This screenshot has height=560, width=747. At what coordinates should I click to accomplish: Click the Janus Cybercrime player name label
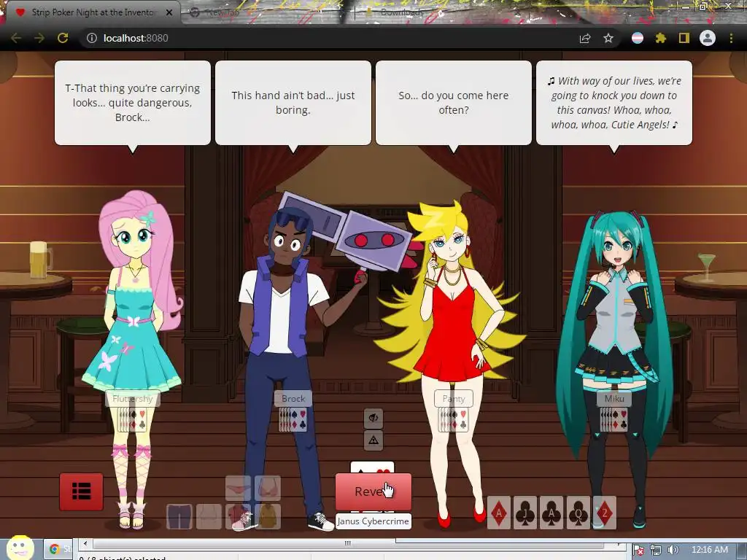[373, 521]
